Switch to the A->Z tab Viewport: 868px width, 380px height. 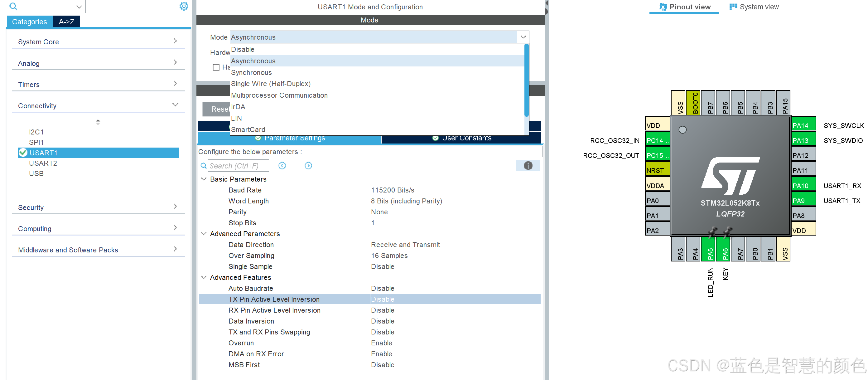coord(66,22)
